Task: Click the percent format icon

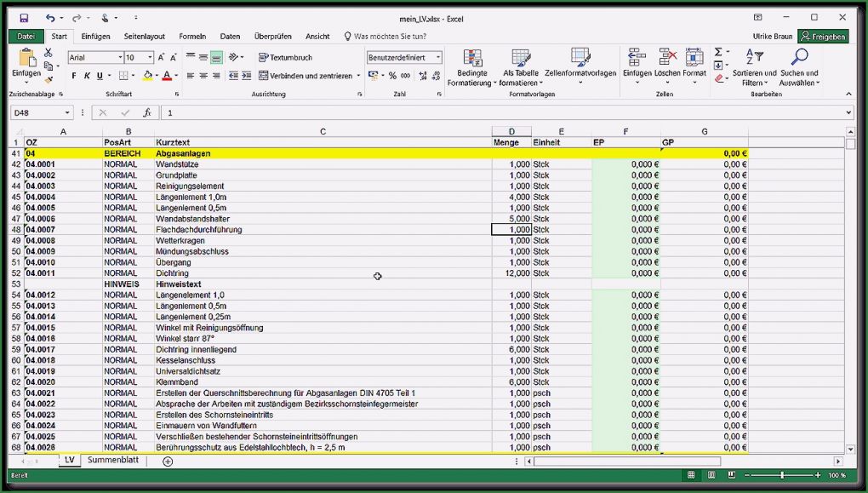Action: [x=392, y=76]
